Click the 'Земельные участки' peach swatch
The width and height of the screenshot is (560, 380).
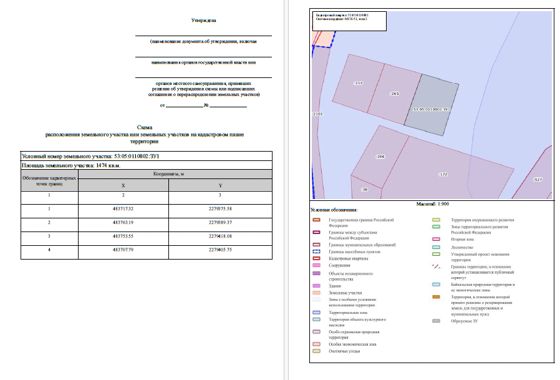pos(316,293)
